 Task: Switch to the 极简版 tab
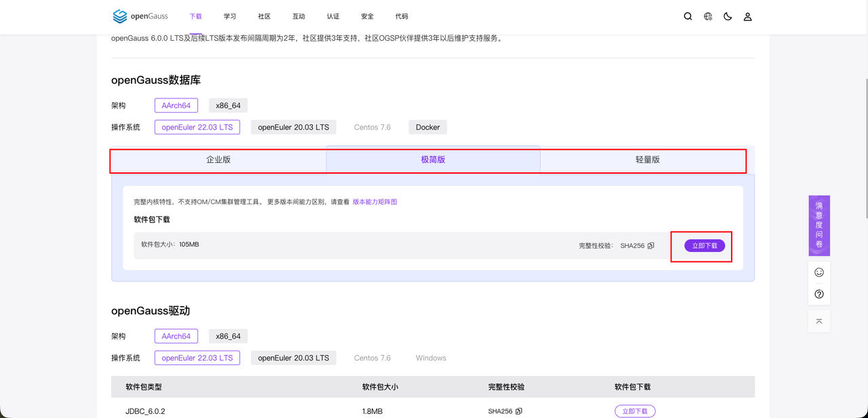point(433,160)
